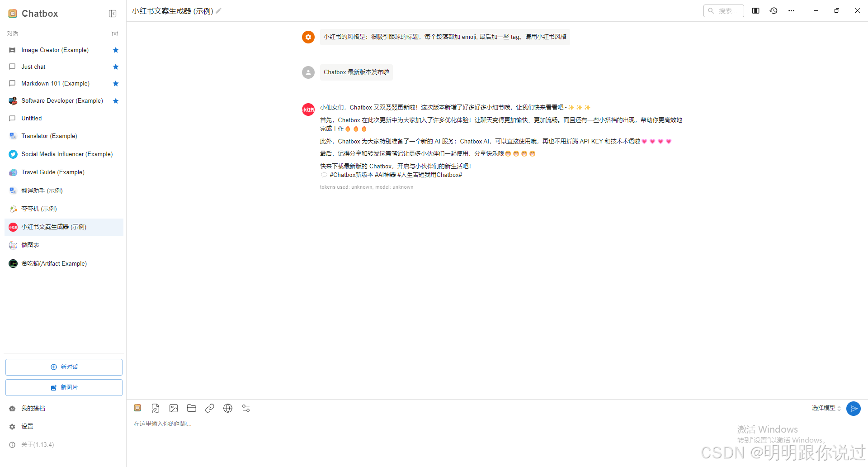The image size is (868, 467).
Task: Open Social Media Influencer (Example) conversation
Action: pos(64,154)
